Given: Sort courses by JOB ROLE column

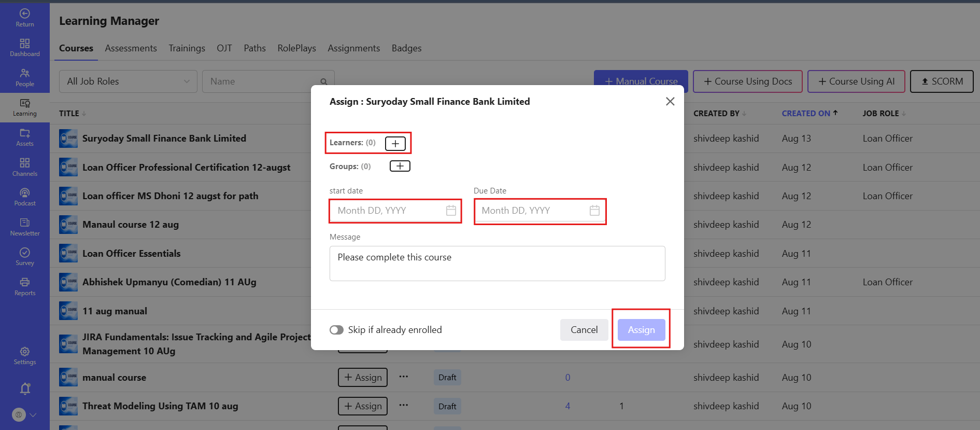Looking at the screenshot, I should [884, 114].
